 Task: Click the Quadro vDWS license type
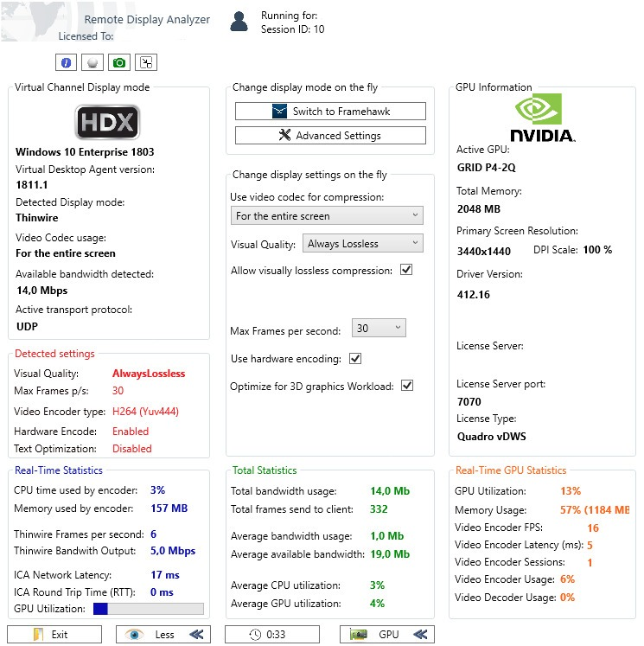[492, 437]
